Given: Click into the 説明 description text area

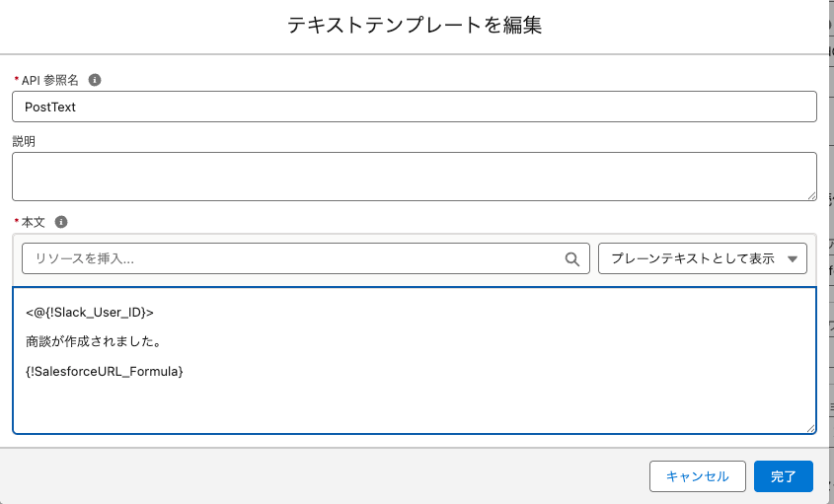Looking at the screenshot, I should pyautogui.click(x=415, y=177).
